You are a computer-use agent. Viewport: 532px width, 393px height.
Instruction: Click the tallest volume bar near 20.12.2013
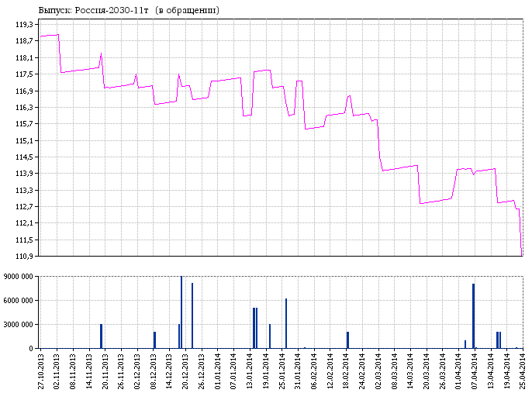coord(181,312)
